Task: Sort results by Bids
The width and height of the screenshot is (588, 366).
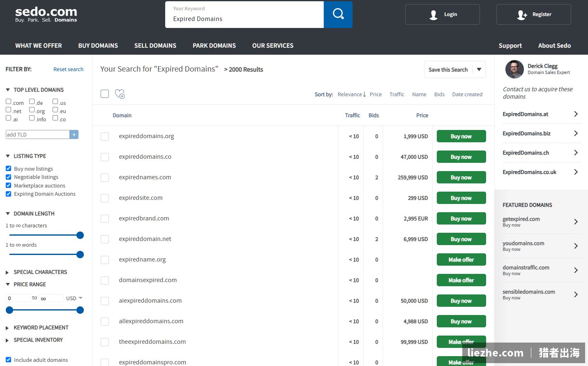Action: 439,94
